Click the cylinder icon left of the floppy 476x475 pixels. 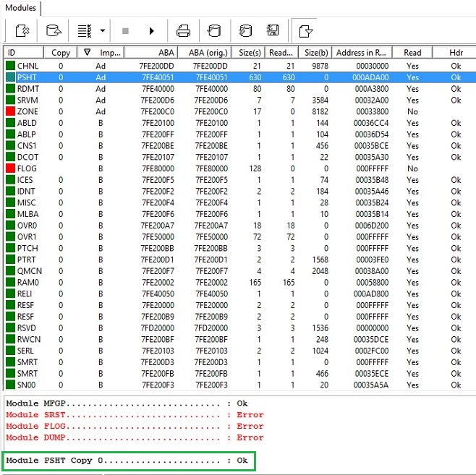pyautogui.click(x=246, y=31)
